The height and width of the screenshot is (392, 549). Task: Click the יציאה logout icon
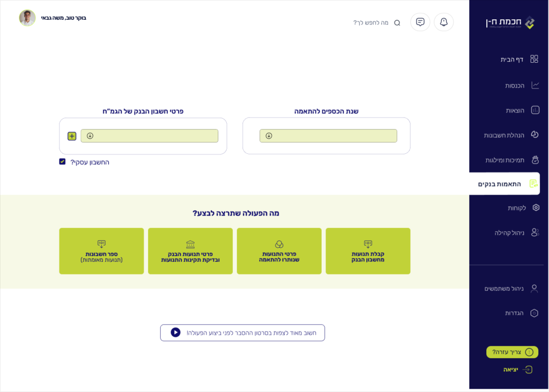528,369
